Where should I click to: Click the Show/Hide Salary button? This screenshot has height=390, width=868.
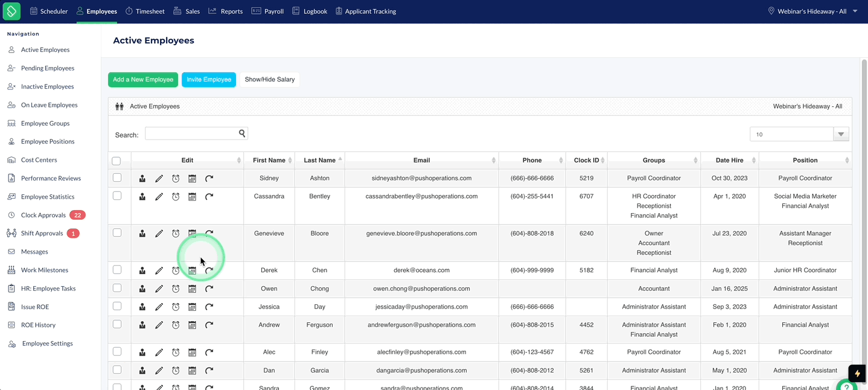coord(270,80)
